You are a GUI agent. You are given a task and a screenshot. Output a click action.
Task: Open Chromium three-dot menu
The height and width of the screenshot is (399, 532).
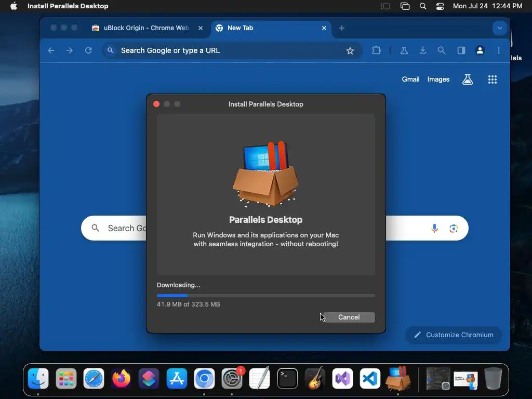(x=498, y=50)
